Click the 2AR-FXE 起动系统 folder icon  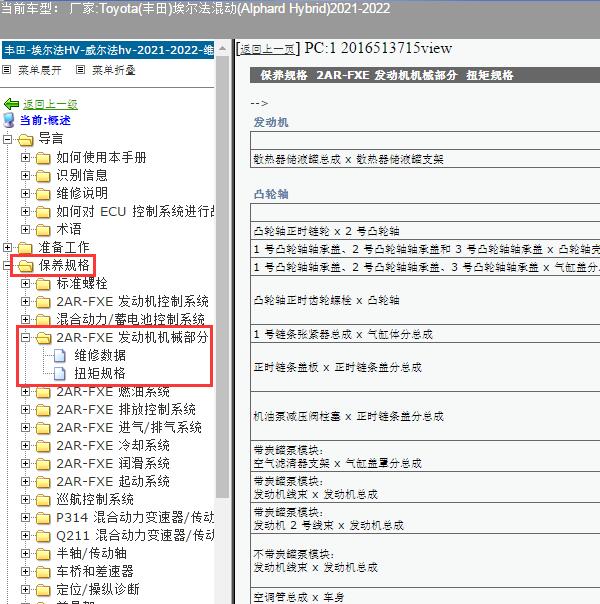[43, 482]
